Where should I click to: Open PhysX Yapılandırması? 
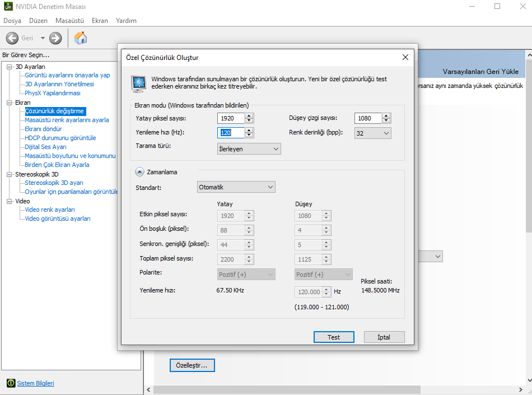pos(52,93)
